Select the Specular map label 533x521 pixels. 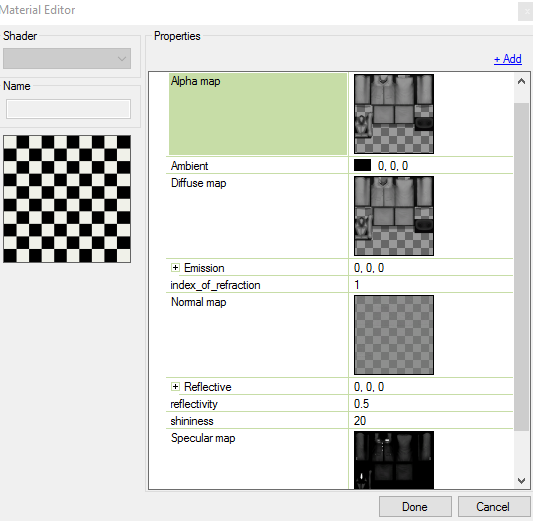[203, 438]
